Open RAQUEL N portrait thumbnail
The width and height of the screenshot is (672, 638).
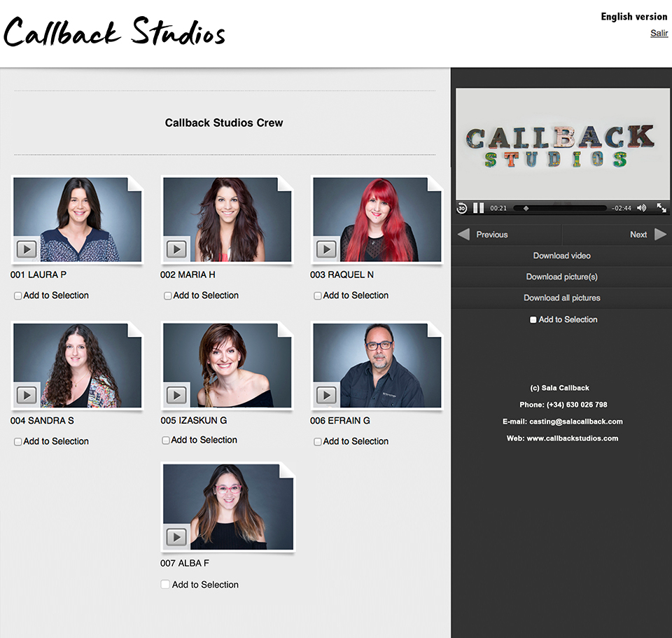[x=377, y=219]
